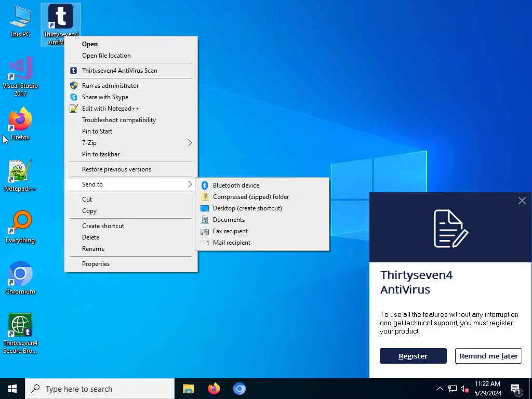Click the Desktop shortcut icon in the submenu

point(205,208)
